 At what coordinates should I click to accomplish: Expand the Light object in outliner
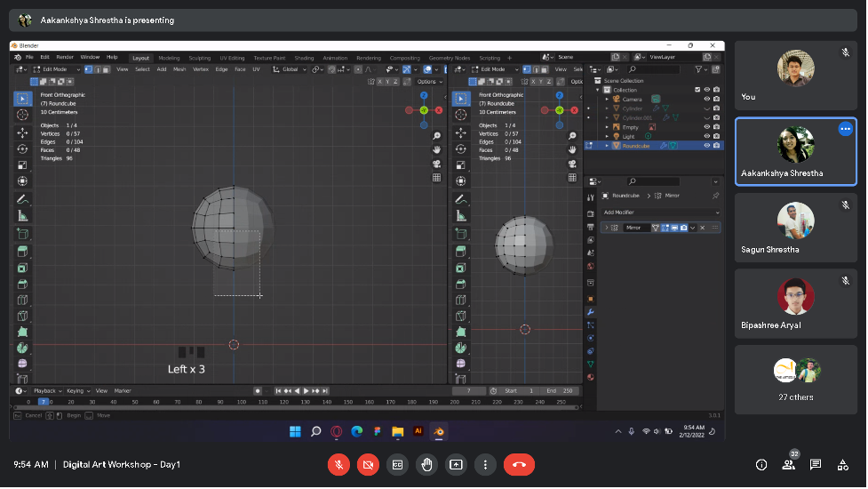(607, 136)
